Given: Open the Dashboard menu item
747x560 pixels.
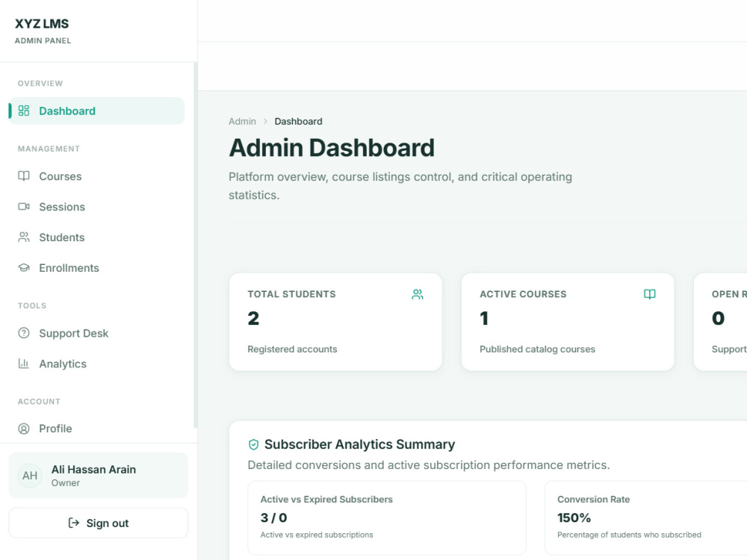Looking at the screenshot, I should pos(96,111).
